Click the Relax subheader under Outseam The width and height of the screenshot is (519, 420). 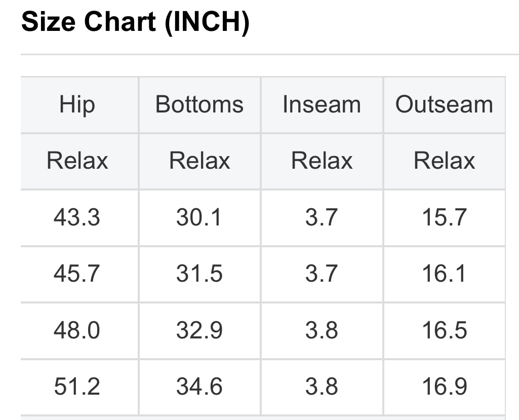click(444, 161)
